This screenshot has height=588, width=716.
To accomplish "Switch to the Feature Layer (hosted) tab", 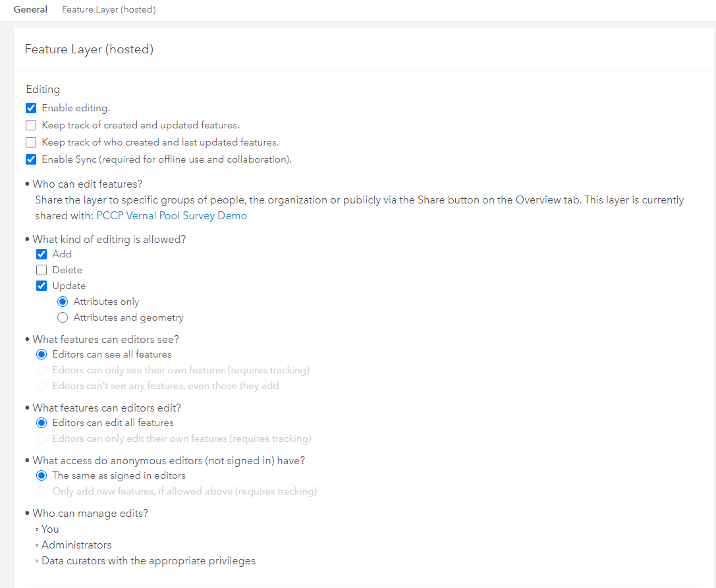I will click(x=108, y=9).
